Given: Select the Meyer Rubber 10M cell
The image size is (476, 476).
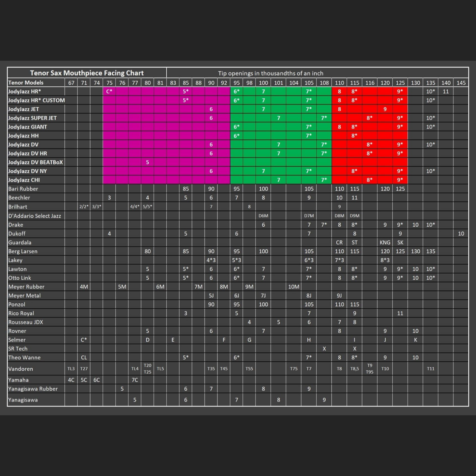Looking at the screenshot, I should (294, 287).
